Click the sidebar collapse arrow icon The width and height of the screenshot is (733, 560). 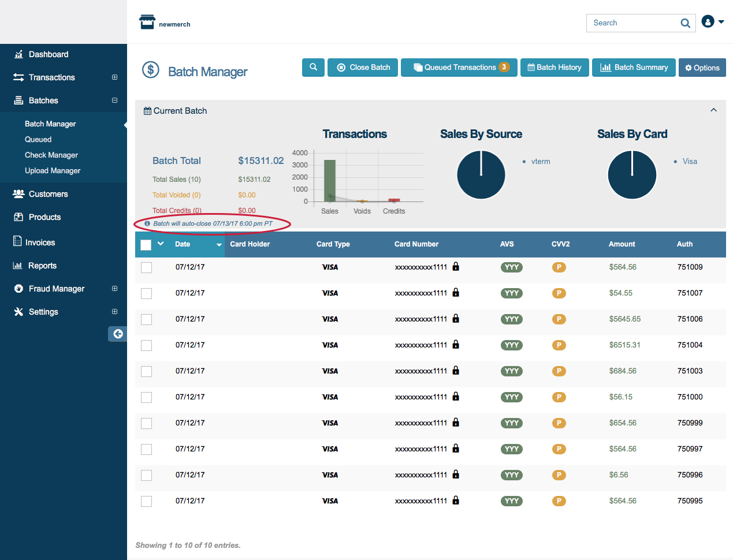tap(118, 334)
